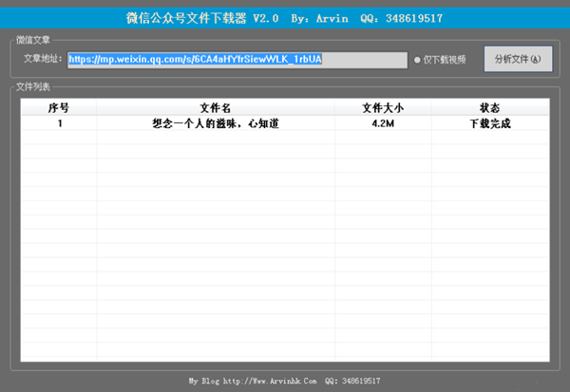
Task: Select file row 想念一个人的滋味，心知道
Action: point(285,123)
